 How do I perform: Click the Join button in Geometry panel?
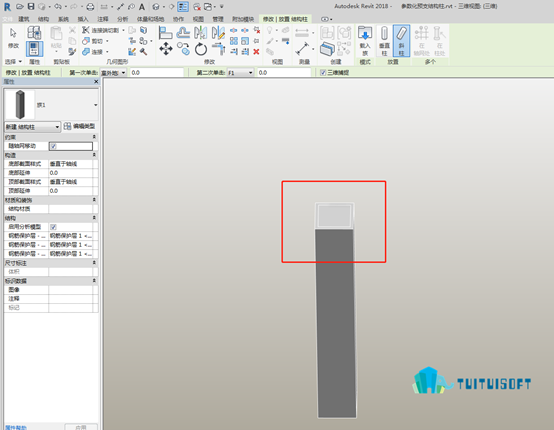[x=94, y=52]
